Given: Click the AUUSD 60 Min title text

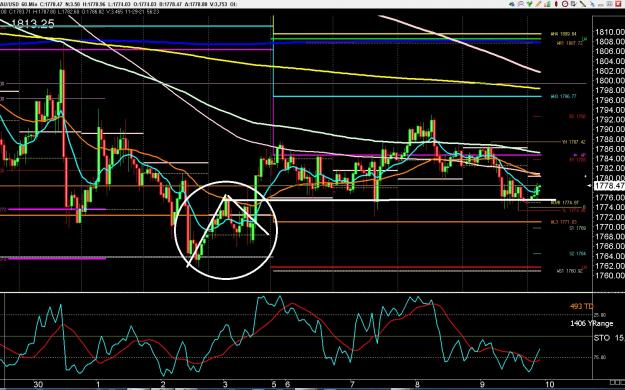Looking at the screenshot, I should (x=19, y=4).
